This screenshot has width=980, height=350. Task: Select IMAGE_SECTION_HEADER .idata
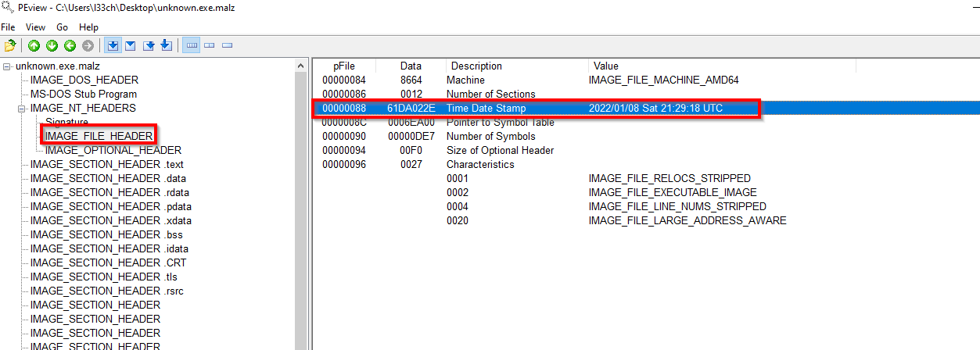click(109, 248)
